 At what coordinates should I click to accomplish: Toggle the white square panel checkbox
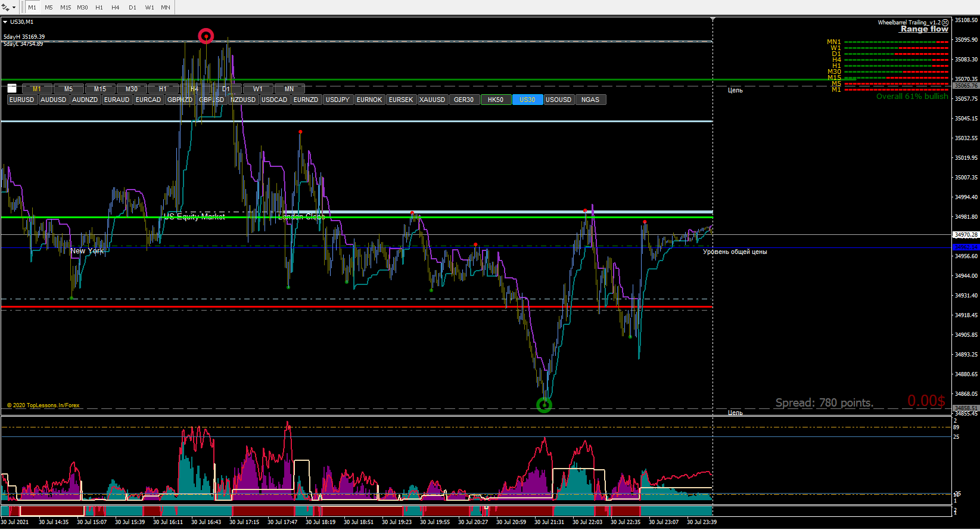point(12,88)
